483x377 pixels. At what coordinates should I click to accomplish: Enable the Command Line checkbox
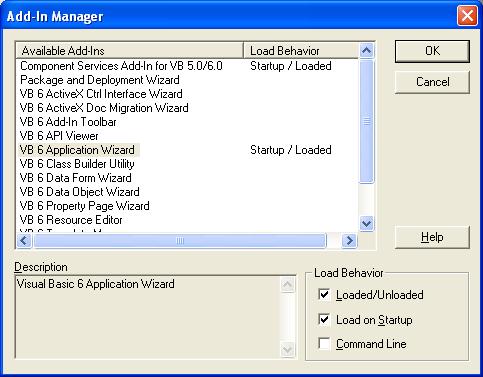tap(324, 343)
